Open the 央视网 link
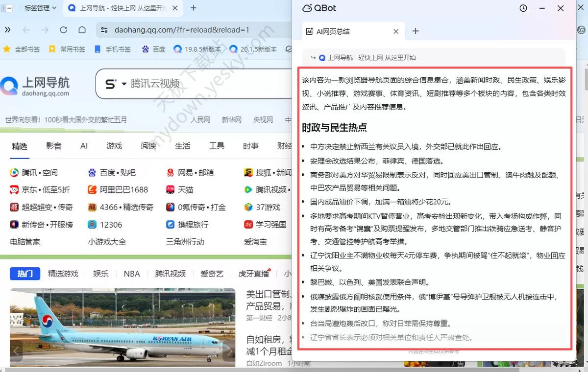 tap(263, 120)
